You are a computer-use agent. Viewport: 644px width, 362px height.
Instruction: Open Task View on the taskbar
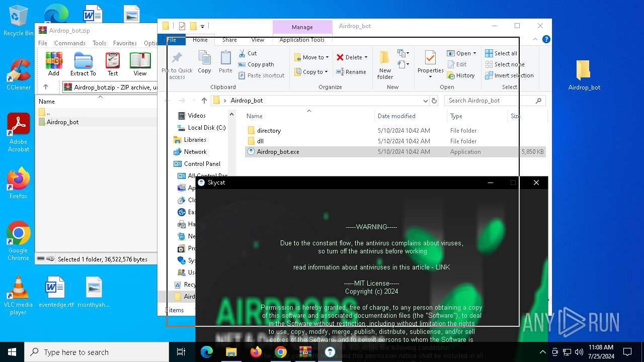point(182,352)
